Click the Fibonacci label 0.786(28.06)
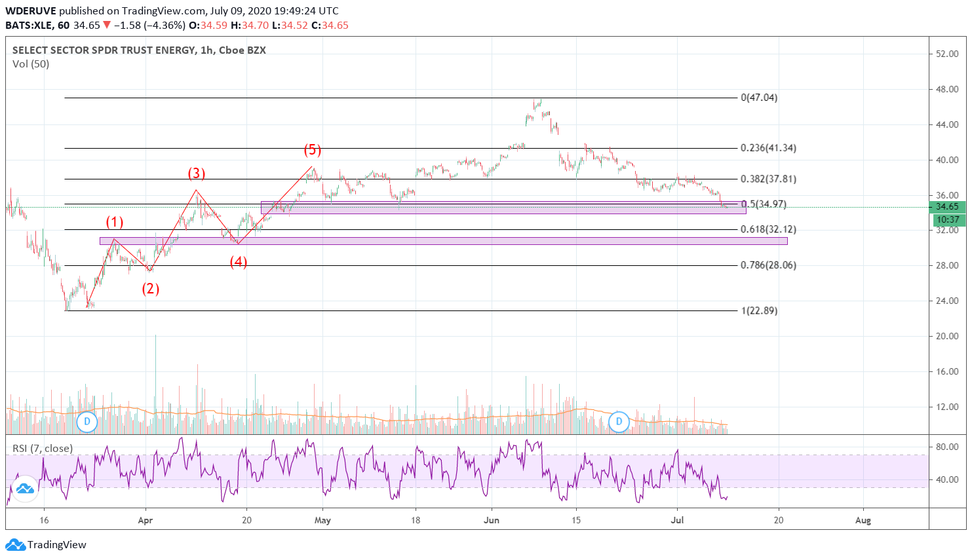This screenshot has height=560, width=972. point(768,265)
